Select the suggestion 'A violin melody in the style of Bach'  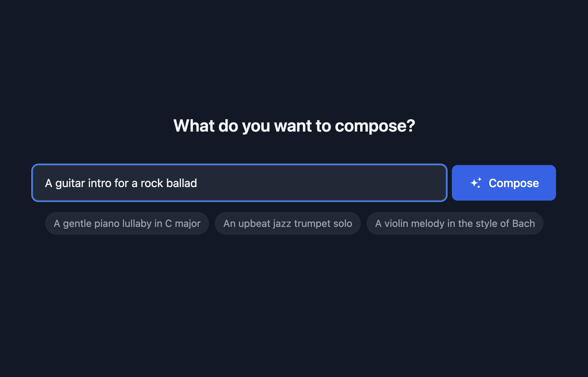pos(455,223)
